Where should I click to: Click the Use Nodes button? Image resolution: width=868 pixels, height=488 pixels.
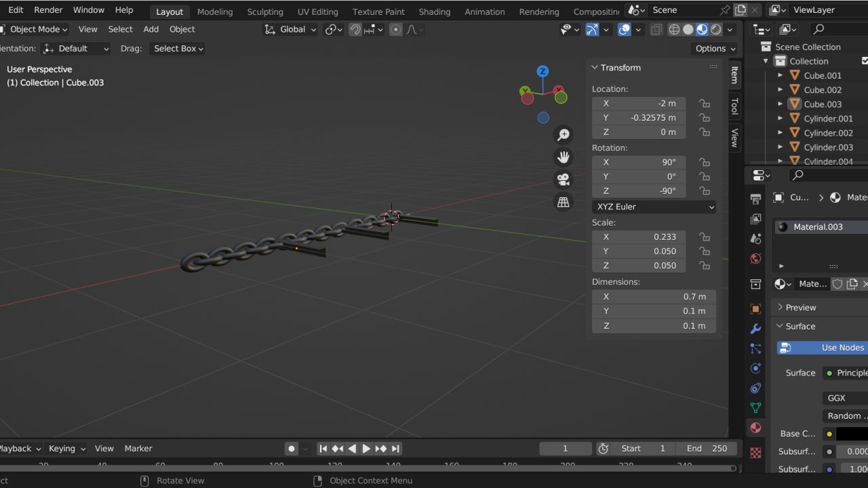pyautogui.click(x=823, y=348)
